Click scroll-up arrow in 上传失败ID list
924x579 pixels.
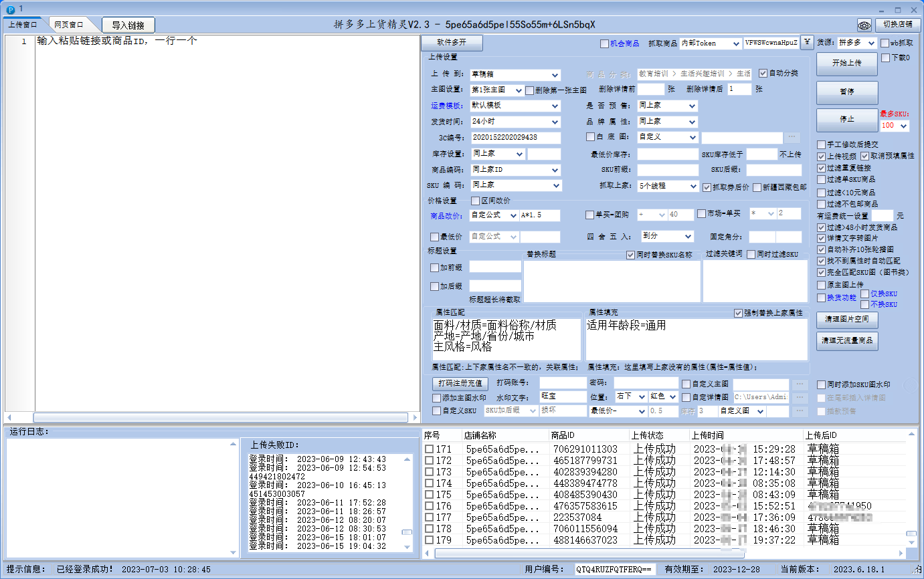click(x=407, y=459)
